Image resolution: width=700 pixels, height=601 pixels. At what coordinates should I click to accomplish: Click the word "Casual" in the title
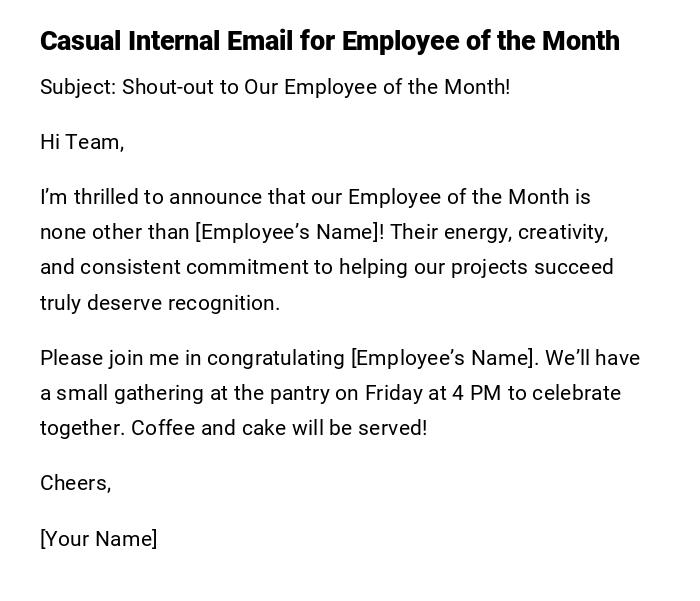[x=80, y=41]
